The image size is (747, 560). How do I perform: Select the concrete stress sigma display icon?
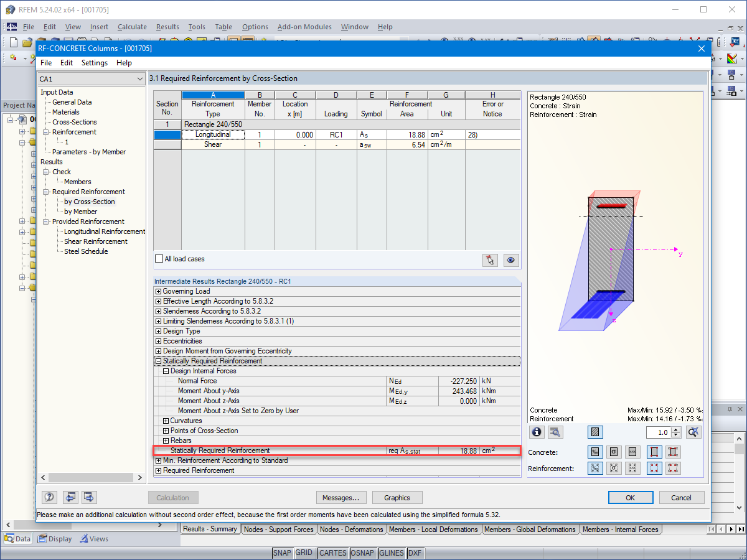pyautogui.click(x=614, y=452)
